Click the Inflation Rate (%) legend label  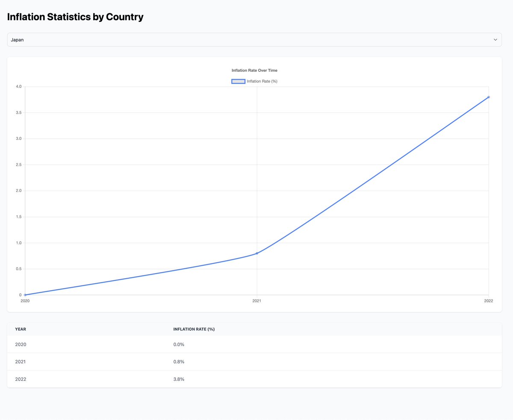coord(262,81)
